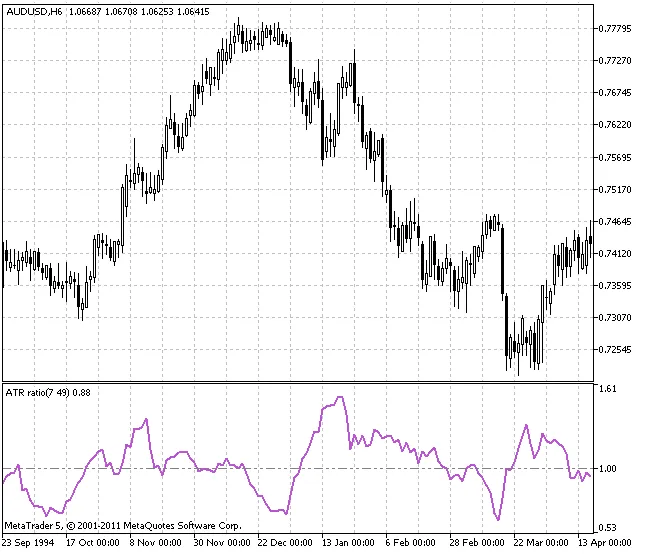
Task: Click the 1.00 indicator scale value
Action: click(608, 468)
